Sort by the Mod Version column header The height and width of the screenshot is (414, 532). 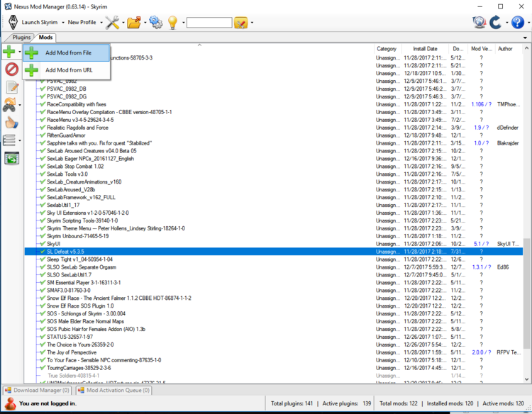pyautogui.click(x=482, y=49)
